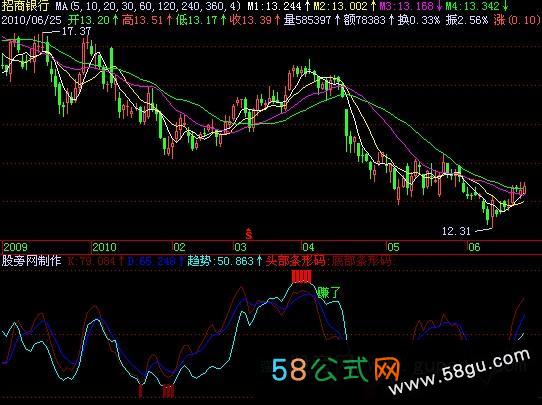This screenshot has height=405, width=542.
Task: Click the 头部条形码 indicator label
Action: pyautogui.click(x=297, y=261)
